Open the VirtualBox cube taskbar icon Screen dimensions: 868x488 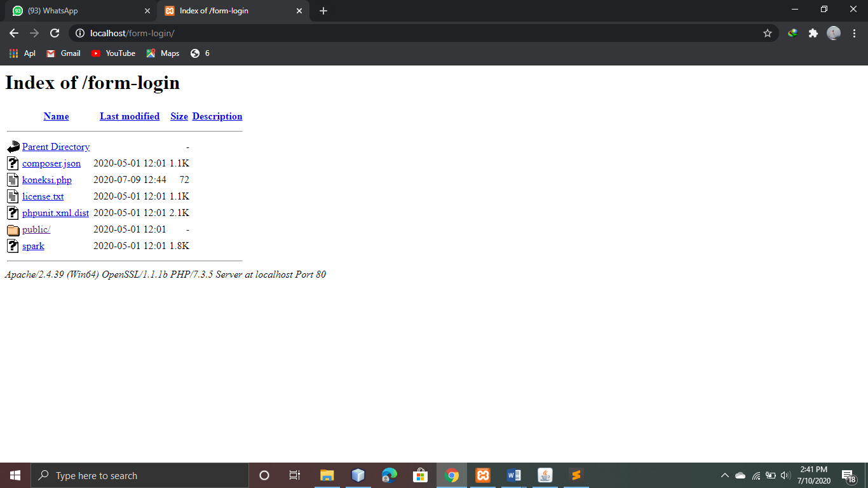[358, 475]
